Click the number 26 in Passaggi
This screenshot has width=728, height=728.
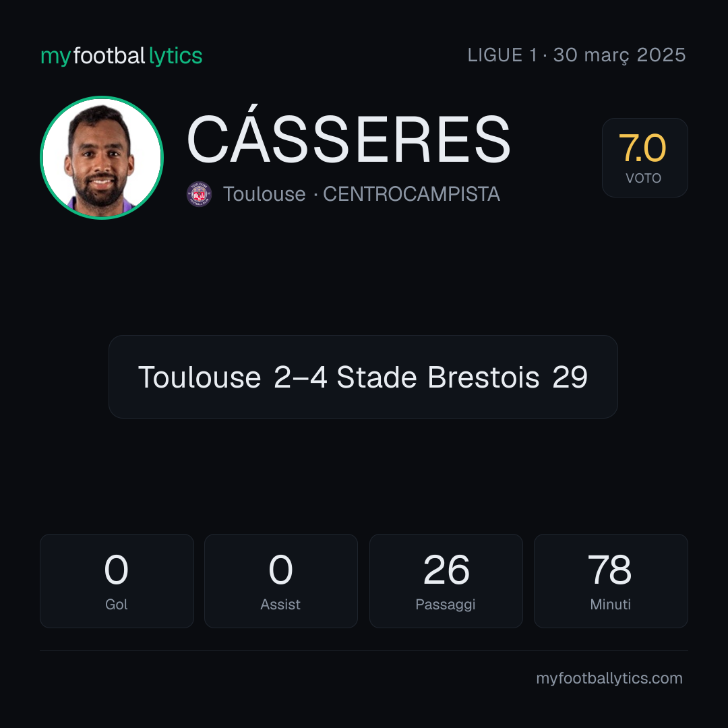click(446, 570)
